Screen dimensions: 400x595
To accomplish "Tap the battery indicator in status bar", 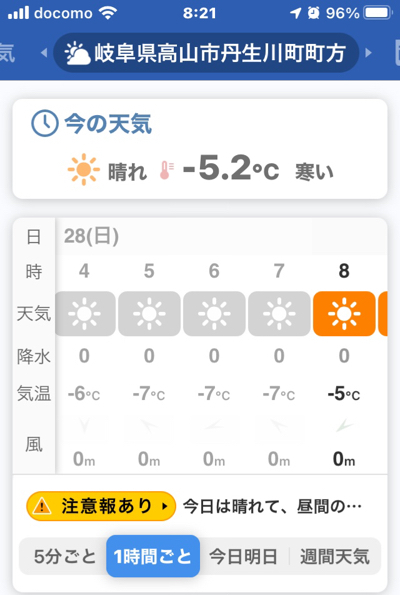I will coord(378,13).
